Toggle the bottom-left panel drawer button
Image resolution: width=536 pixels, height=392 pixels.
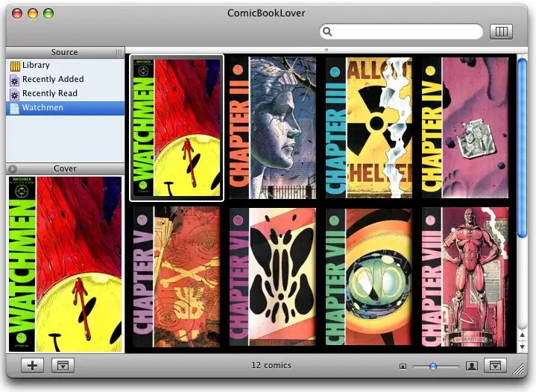click(x=63, y=366)
